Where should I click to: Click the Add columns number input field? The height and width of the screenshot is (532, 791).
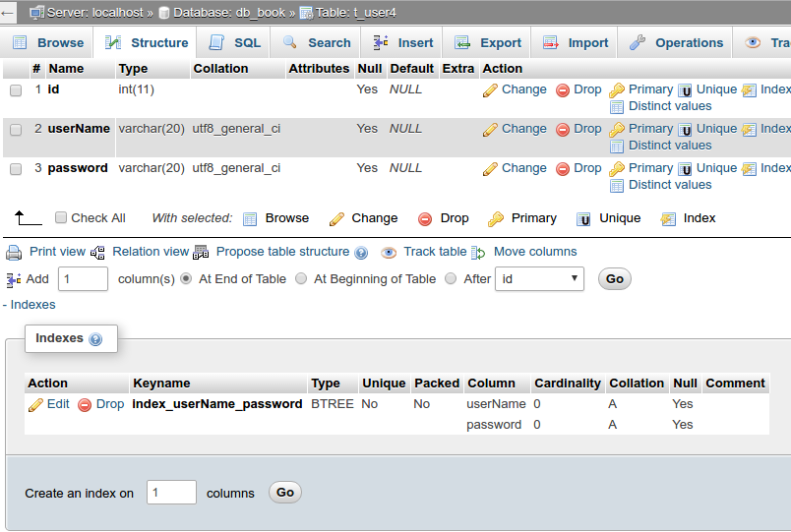[84, 279]
